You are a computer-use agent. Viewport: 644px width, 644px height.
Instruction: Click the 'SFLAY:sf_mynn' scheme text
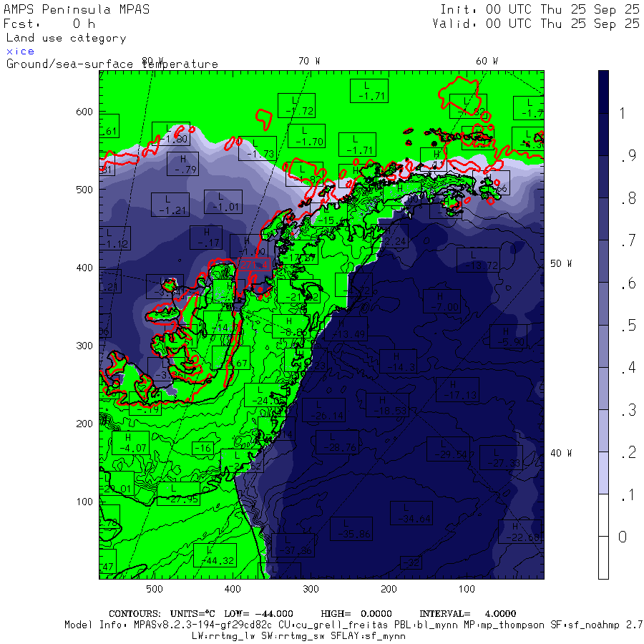[368, 636]
